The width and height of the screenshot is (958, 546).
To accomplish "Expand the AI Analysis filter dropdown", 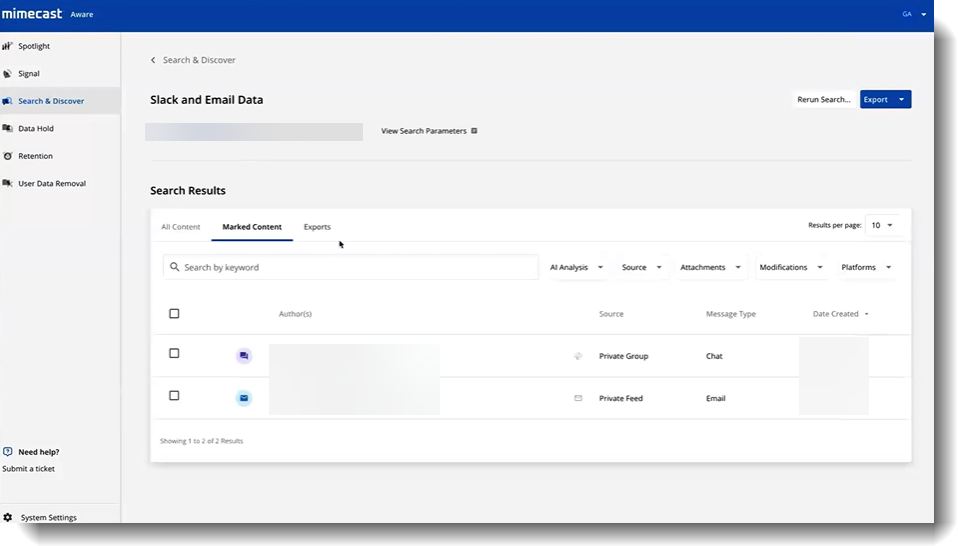I will tap(577, 268).
